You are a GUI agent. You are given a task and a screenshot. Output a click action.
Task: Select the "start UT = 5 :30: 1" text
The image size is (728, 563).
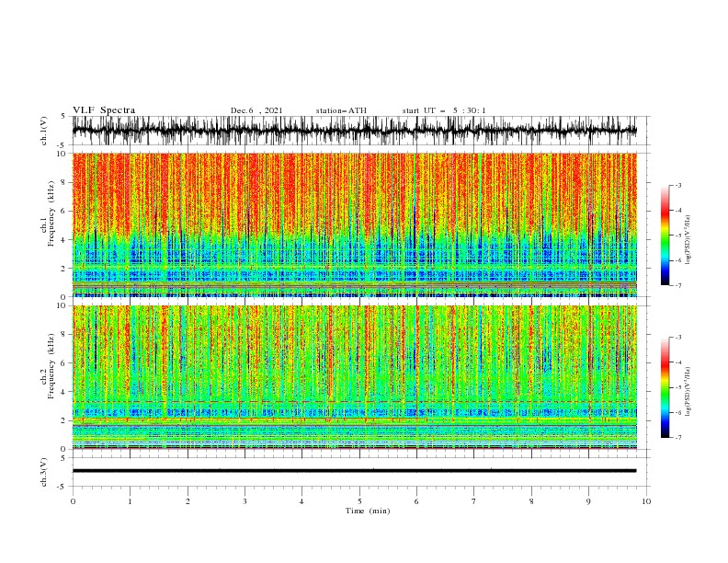tap(444, 110)
